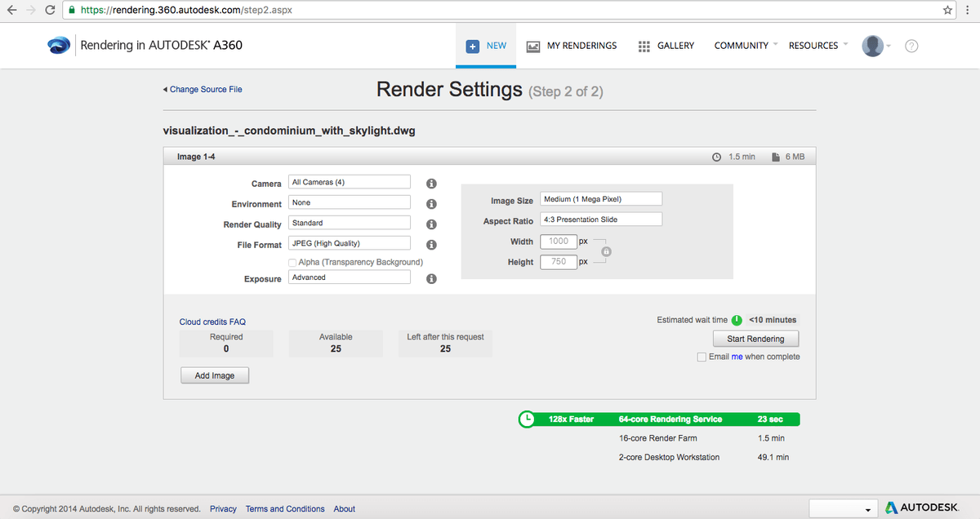Click the Left after this request box

coord(445,343)
